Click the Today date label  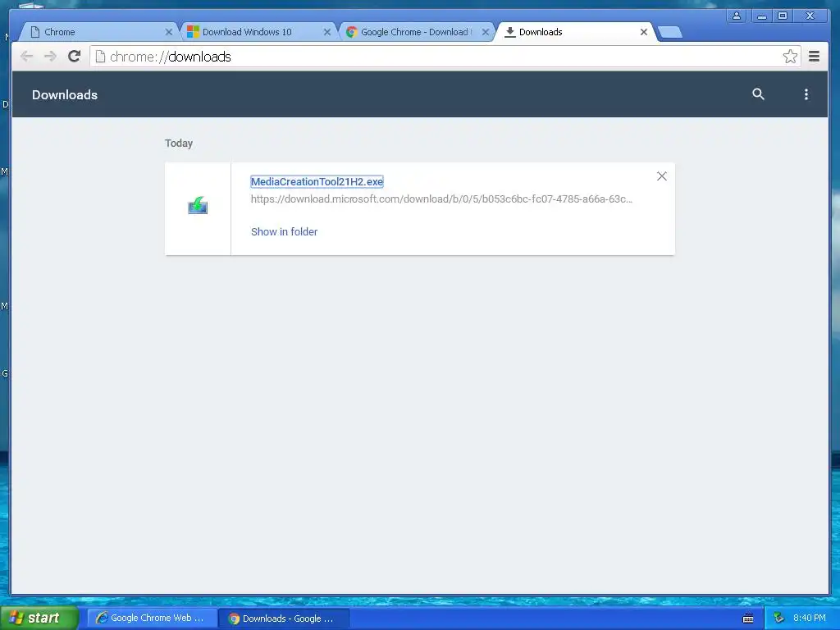coord(178,143)
